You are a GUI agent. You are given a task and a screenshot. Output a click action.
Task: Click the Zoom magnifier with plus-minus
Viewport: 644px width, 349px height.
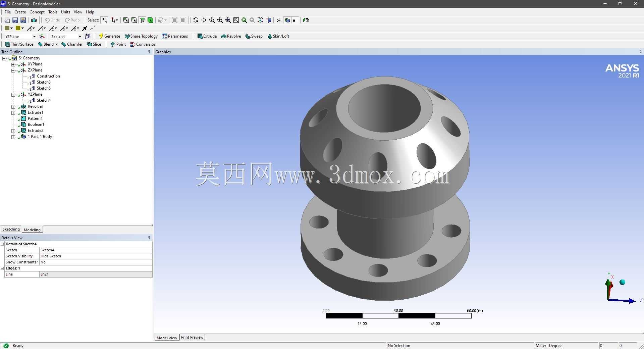pyautogui.click(x=212, y=20)
